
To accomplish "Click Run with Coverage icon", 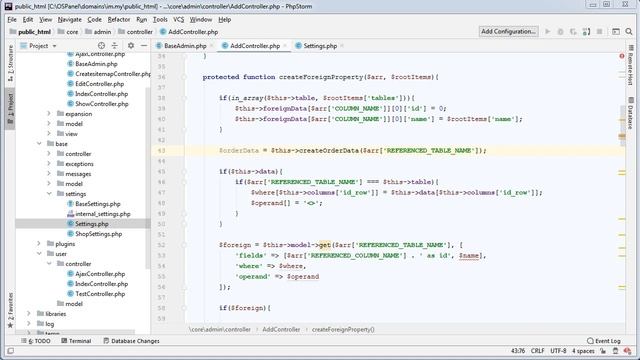I will pos(573,31).
